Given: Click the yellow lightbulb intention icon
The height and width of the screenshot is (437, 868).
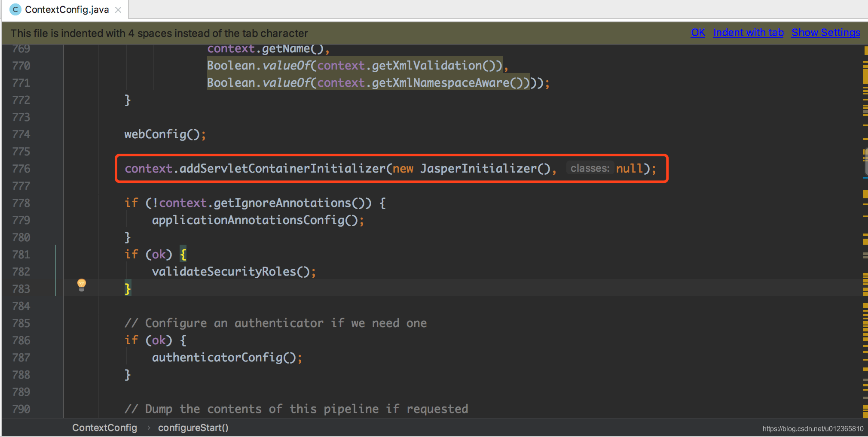Looking at the screenshot, I should click(x=82, y=285).
